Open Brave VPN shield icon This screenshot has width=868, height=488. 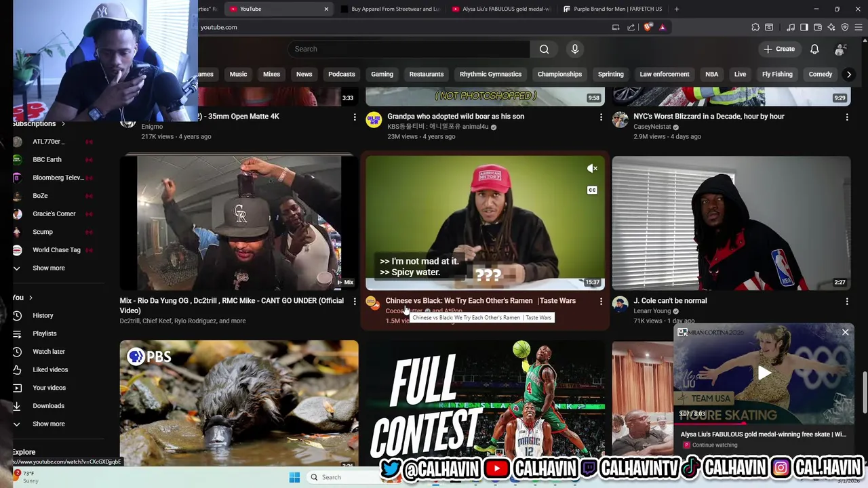pos(845,27)
